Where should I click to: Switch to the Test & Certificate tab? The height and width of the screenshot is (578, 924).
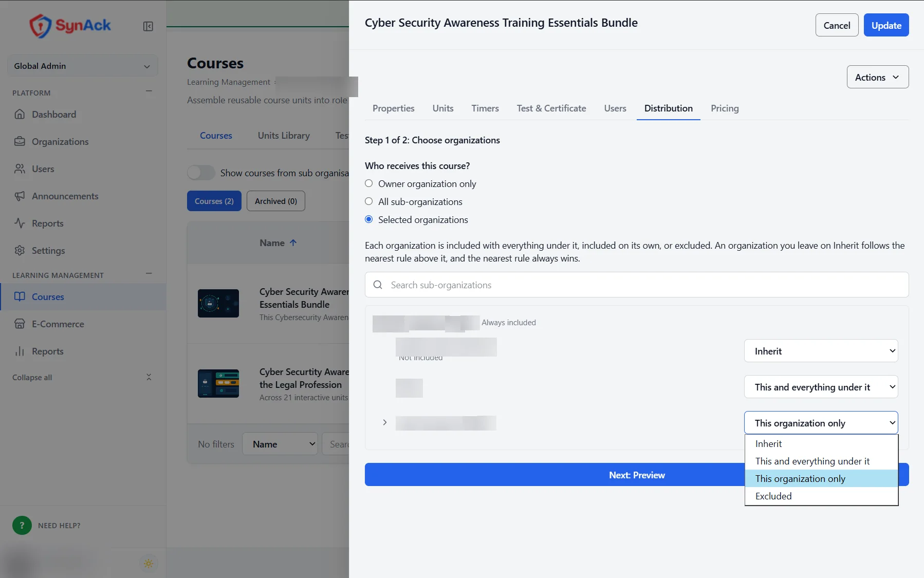click(551, 108)
